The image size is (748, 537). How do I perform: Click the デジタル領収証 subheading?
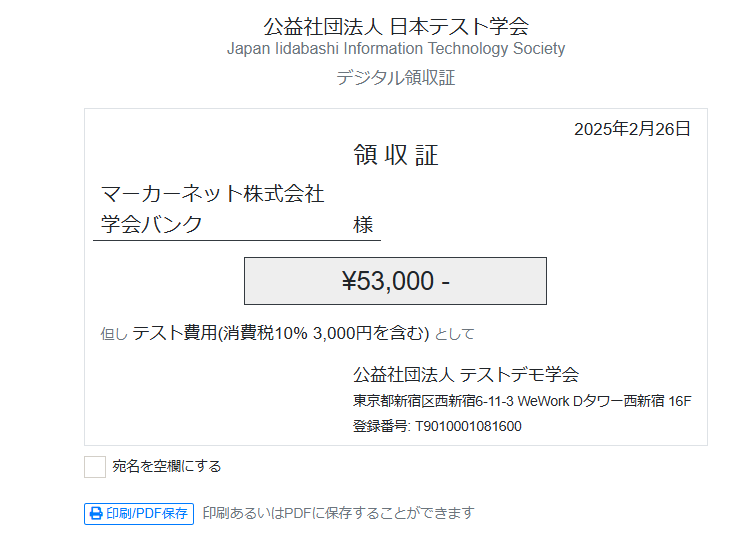(396, 78)
